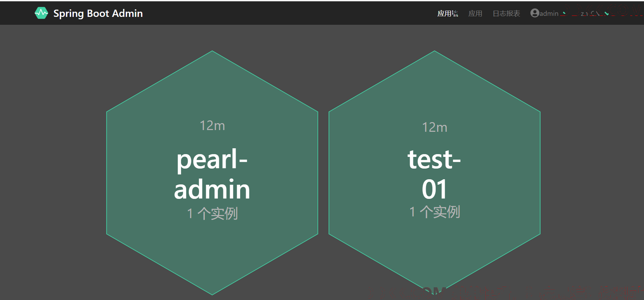This screenshot has width=644, height=300.
Task: Click the chevron next to admin
Action: [564, 13]
